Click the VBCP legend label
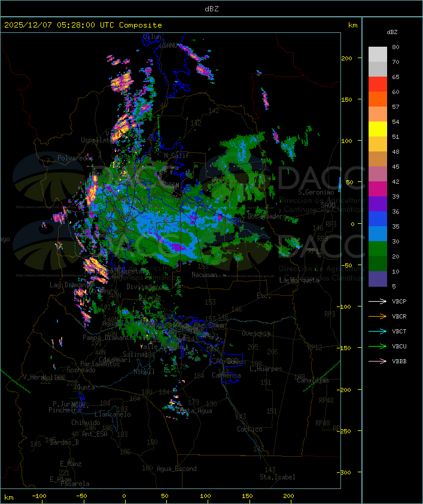Screen dimensions: 423x504 pos(399,301)
